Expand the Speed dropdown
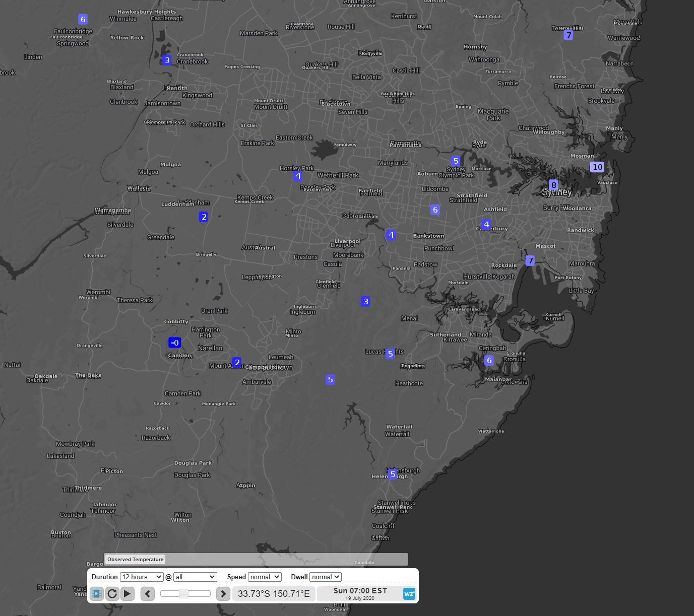The image size is (694, 616). [x=264, y=577]
